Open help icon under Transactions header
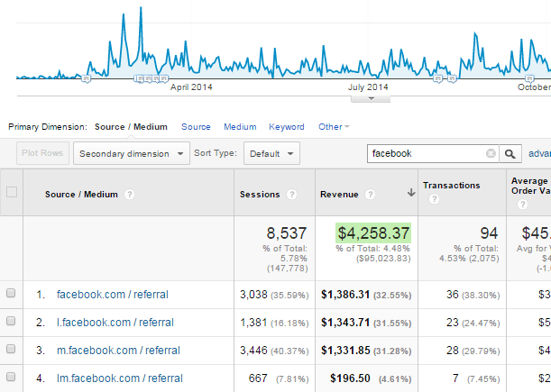 click(434, 199)
